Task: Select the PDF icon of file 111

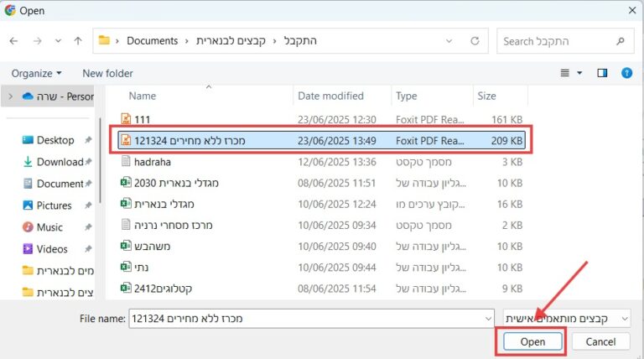Action: tap(126, 119)
